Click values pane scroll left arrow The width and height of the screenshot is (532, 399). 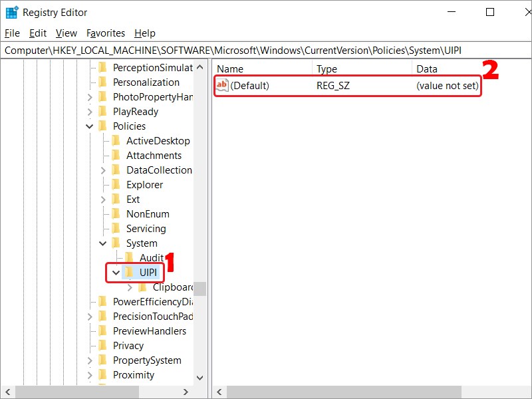point(219,392)
